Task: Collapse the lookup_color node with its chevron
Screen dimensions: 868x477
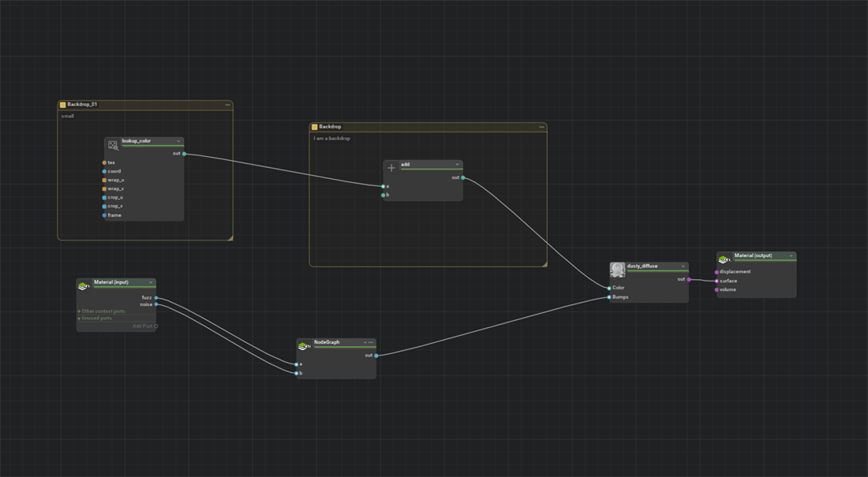Action: point(178,141)
